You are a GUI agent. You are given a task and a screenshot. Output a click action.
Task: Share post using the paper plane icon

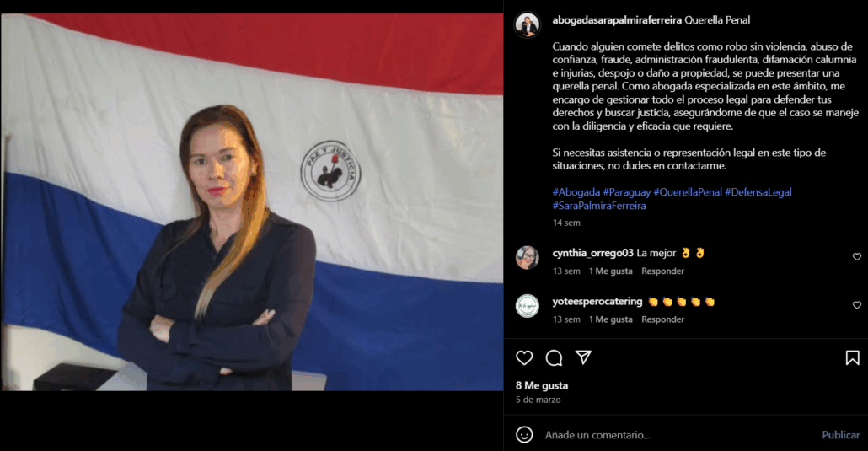[x=583, y=357]
